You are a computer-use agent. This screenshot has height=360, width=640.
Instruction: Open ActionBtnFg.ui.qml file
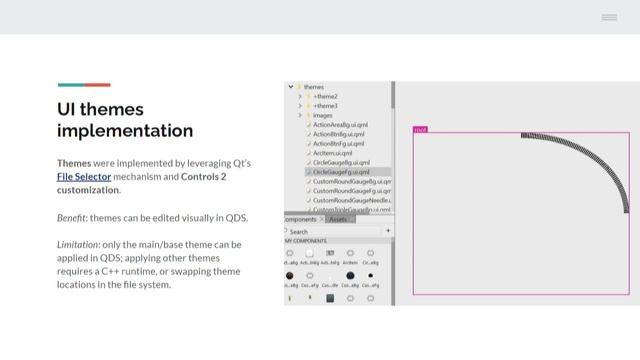(x=338, y=143)
